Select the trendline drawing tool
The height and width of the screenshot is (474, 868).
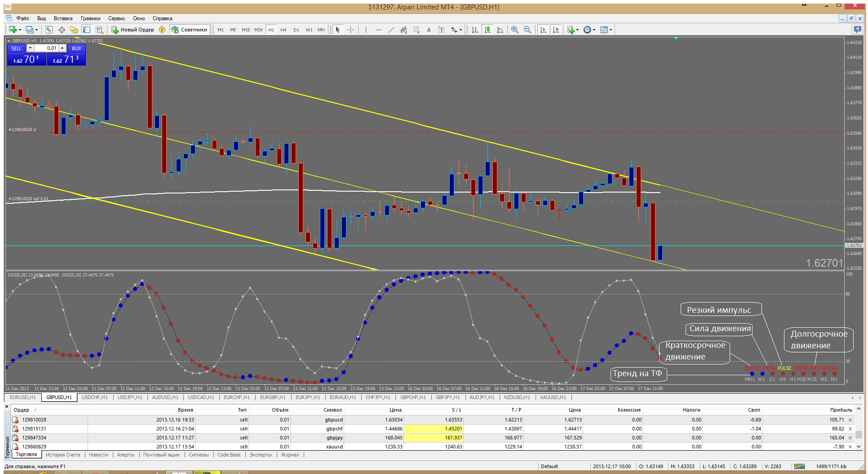coord(391,30)
